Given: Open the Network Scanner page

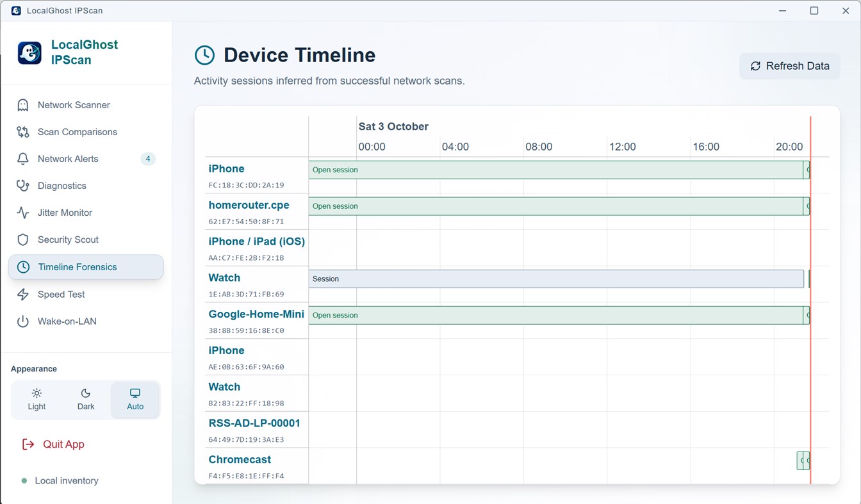Looking at the screenshot, I should coord(86,105).
